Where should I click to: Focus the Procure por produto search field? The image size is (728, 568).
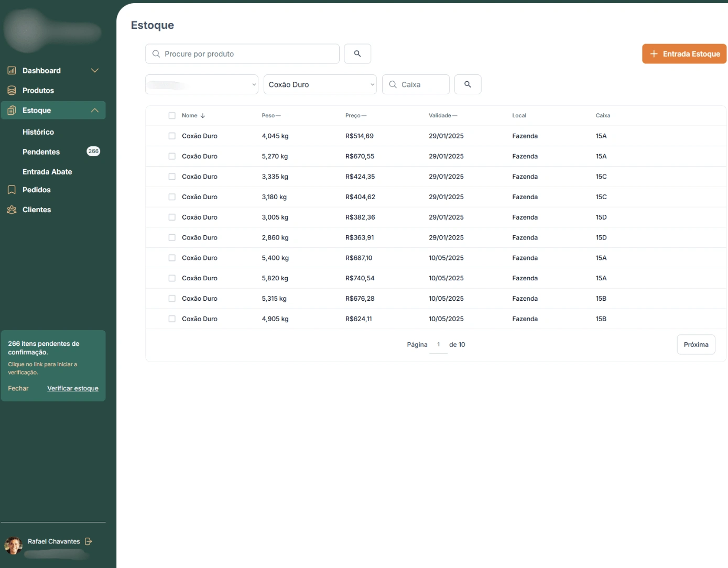coord(242,53)
